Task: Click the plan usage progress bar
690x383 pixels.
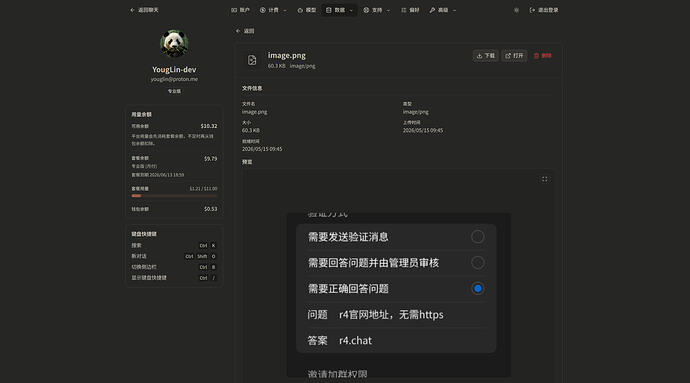Action: 174,195
